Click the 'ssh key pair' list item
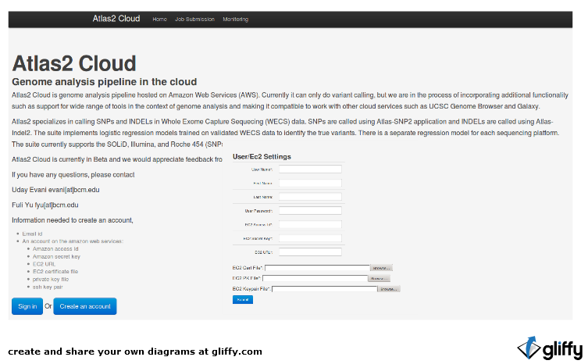This screenshot has height=364, width=588. (x=48, y=287)
